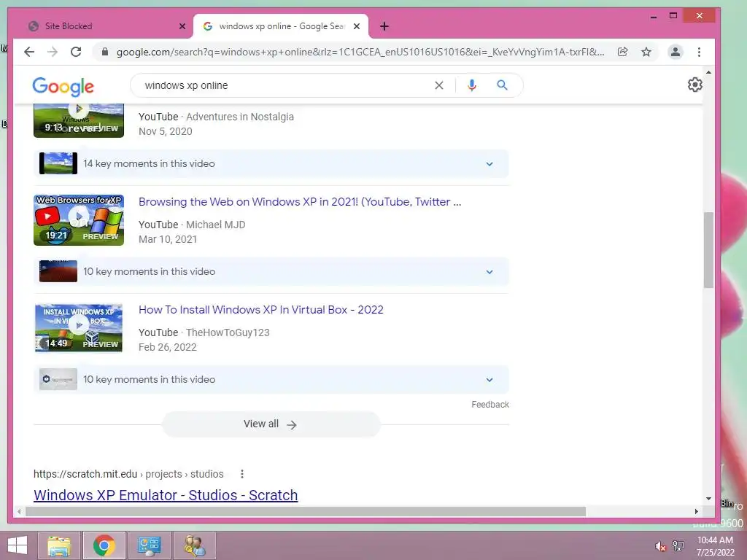Image resolution: width=747 pixels, height=560 pixels.
Task: Click the TheHowToGuy123 channel name
Action: point(228,332)
